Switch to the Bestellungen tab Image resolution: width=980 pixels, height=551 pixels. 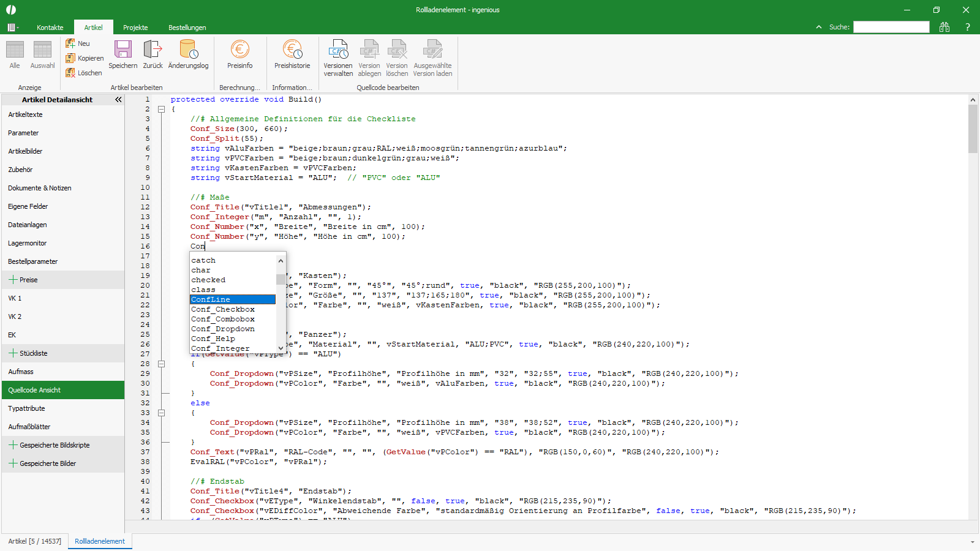pos(187,28)
